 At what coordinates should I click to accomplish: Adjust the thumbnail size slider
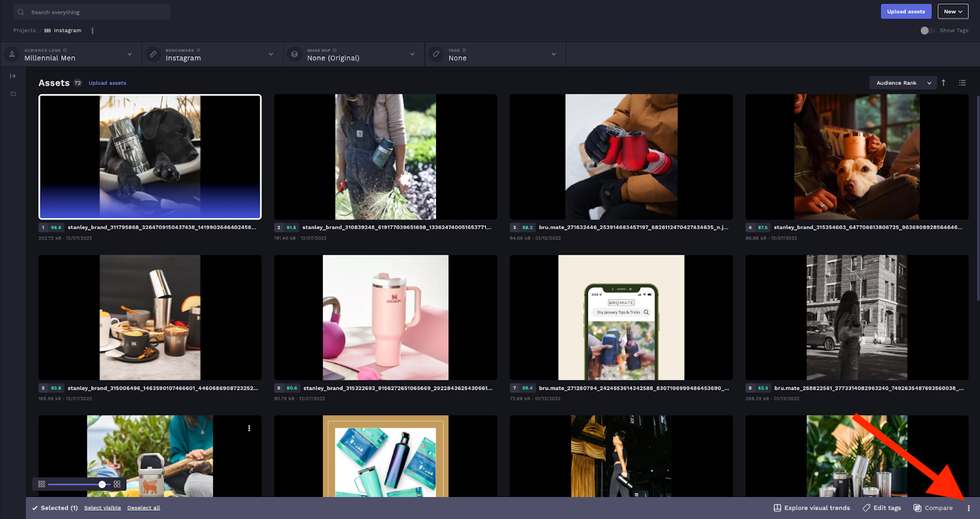pyautogui.click(x=102, y=484)
